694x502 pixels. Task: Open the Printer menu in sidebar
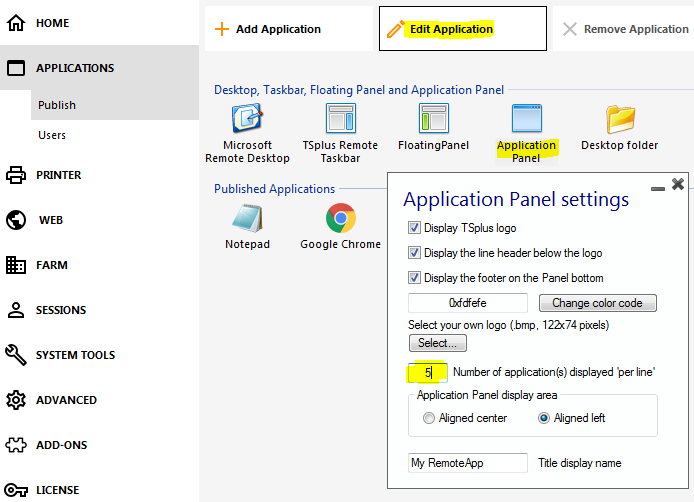coord(58,175)
